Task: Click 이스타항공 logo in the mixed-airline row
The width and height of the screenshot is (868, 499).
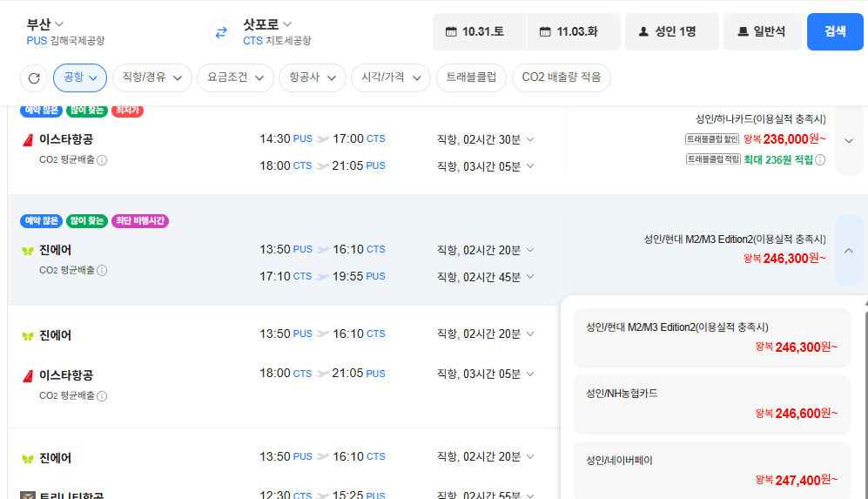Action: tap(28, 376)
